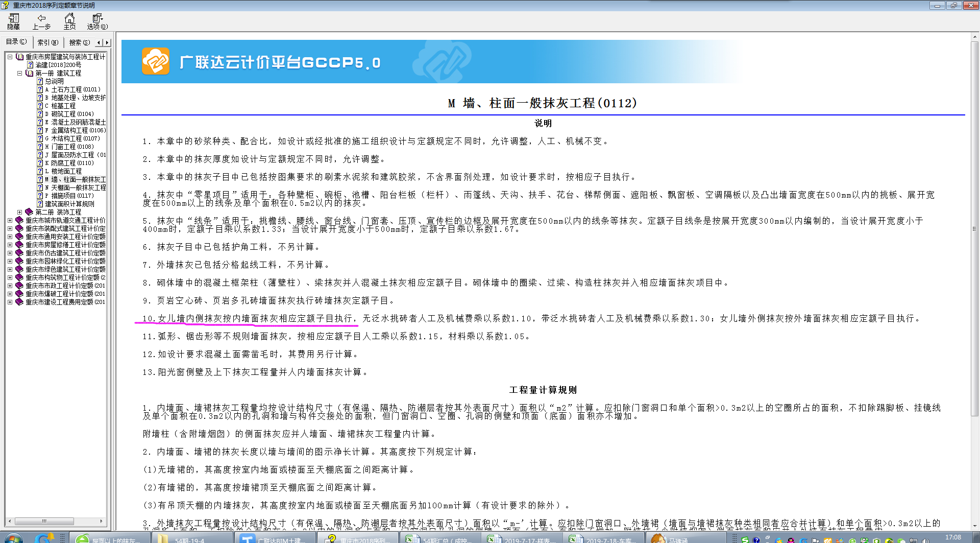Screen dimensions: 980x543
Task: Select M 墙、柱面一般抹灰工 topic
Action: 76,179
